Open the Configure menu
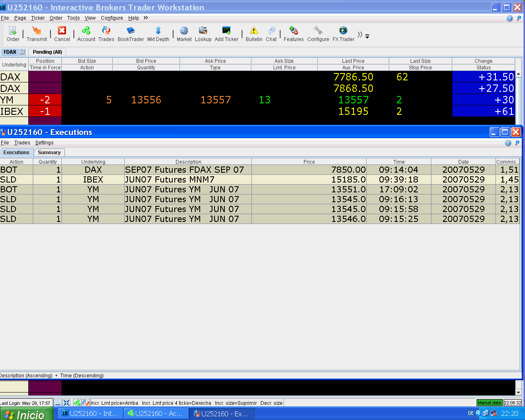 [112, 18]
